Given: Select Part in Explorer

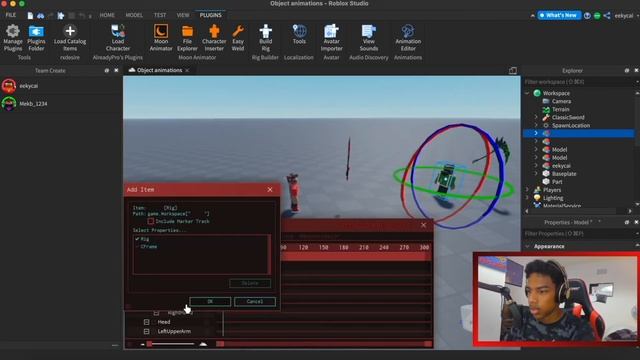Looking at the screenshot, I should [557, 182].
